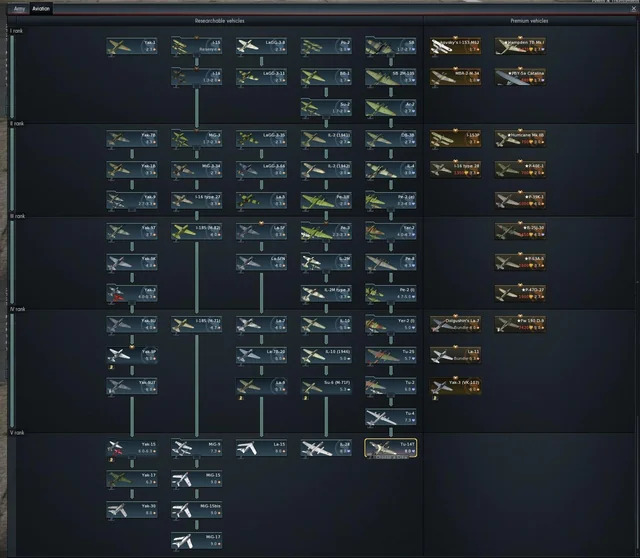Screen dimensions: 640x558
Task: Open the I-16 type 28 premium card
Action: pos(456,170)
